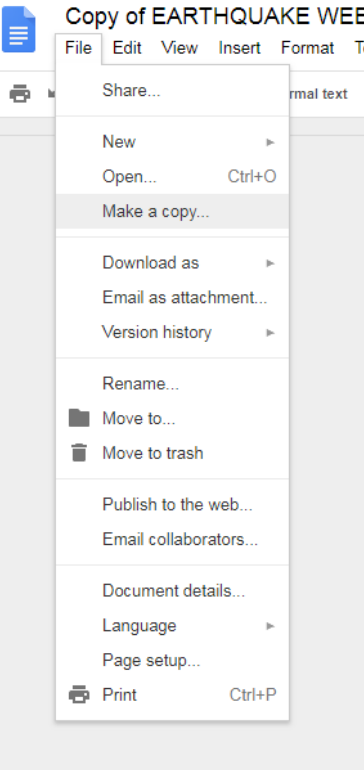Open the Format menu

pyautogui.click(x=308, y=48)
